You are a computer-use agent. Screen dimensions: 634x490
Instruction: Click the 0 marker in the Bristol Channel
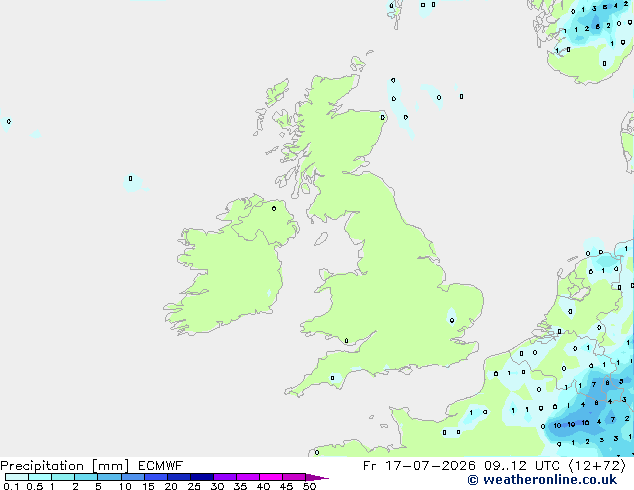click(x=346, y=341)
